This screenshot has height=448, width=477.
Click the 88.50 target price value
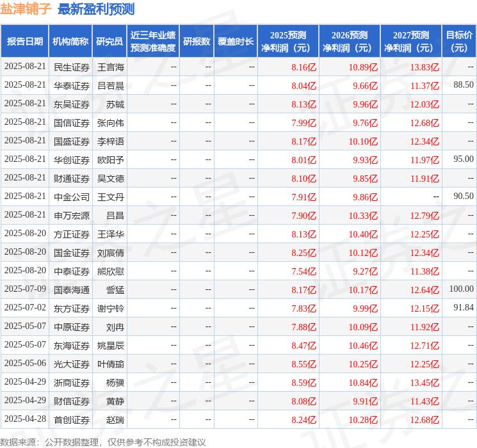tap(464, 85)
